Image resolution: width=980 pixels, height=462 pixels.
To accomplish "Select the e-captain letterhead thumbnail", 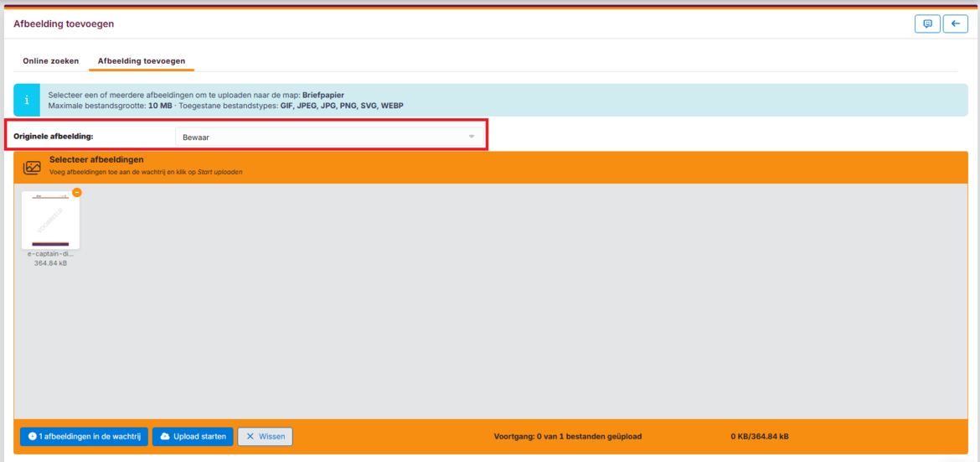I will click(x=50, y=221).
